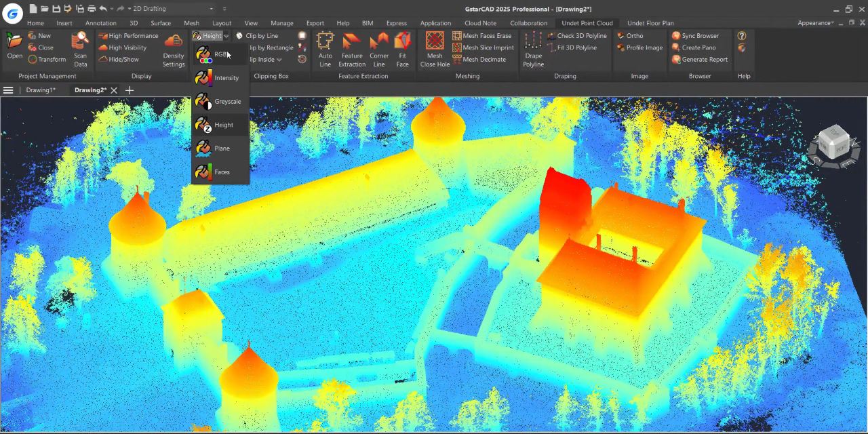Click Sync Browser
Screen dimensions: 868x434
click(x=695, y=36)
